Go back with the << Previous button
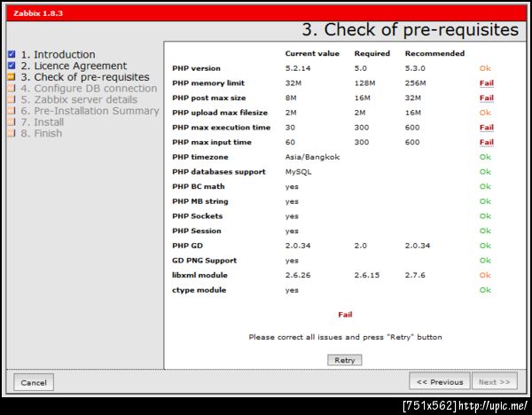Viewport: 532px width, 415px height. click(x=440, y=381)
